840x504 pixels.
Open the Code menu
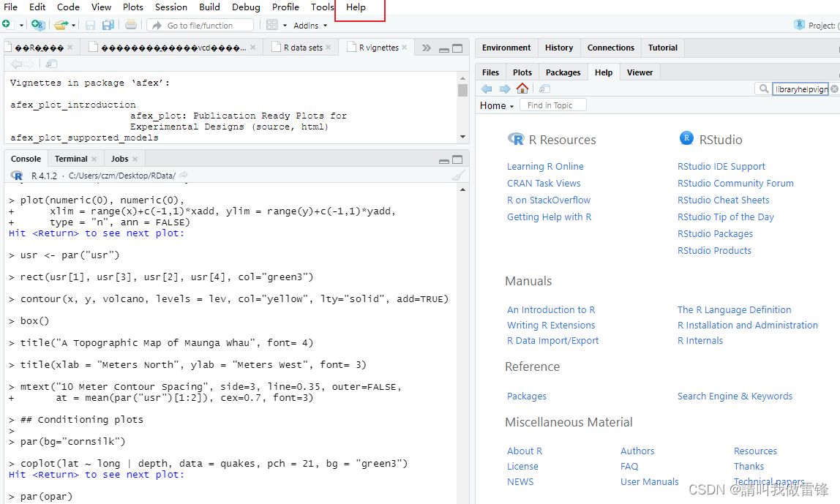[x=68, y=7]
